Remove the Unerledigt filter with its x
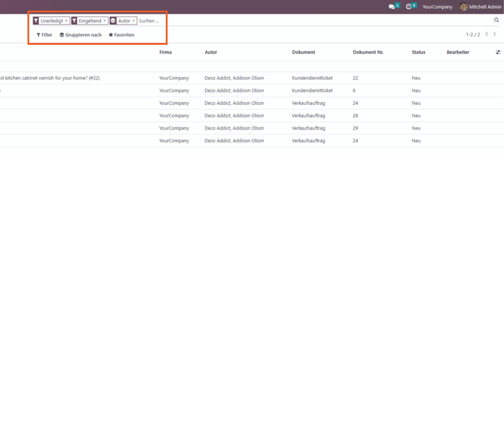This screenshot has height=448, width=504. tap(66, 21)
